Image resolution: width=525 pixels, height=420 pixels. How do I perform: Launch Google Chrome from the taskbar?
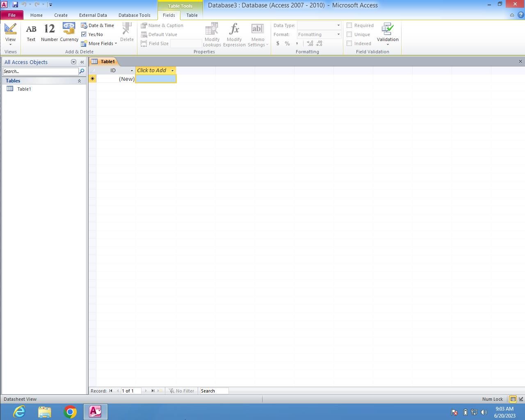pyautogui.click(x=70, y=411)
